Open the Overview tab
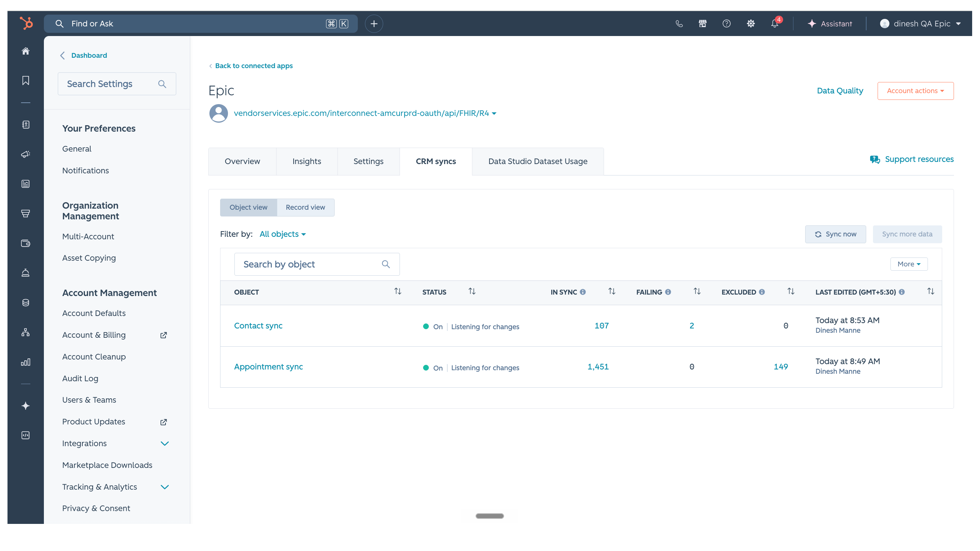Screen dimensions: 980x551 (x=242, y=161)
